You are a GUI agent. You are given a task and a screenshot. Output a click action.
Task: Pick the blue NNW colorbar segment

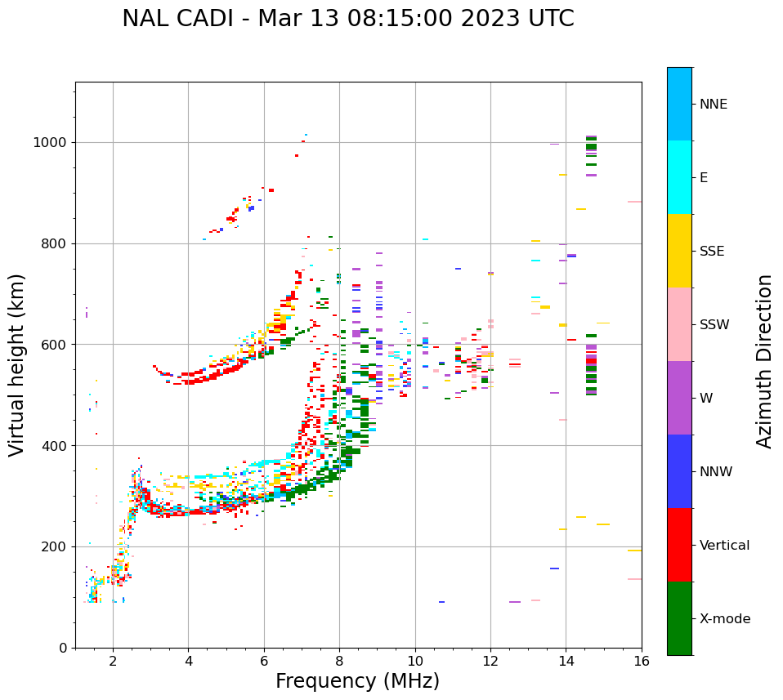coord(679,471)
